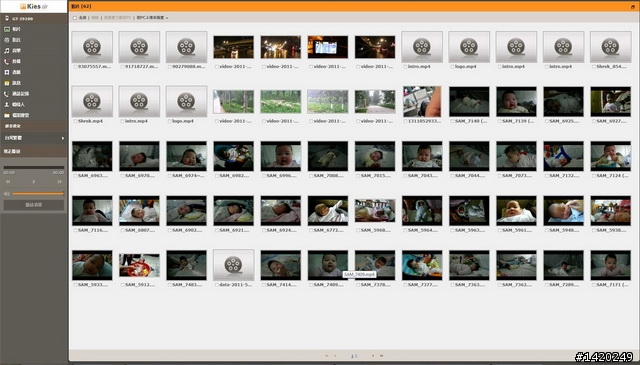Open the SAM_7409 baby video thumbnail

[328, 265]
